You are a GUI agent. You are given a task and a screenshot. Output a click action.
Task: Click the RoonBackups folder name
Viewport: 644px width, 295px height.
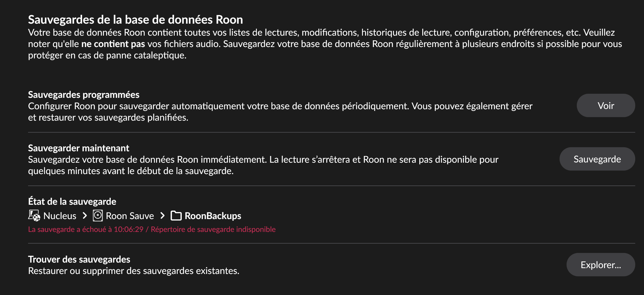[213, 216]
